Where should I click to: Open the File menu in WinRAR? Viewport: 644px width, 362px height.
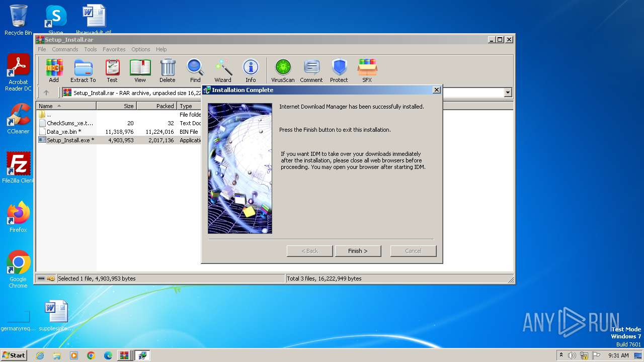coord(42,49)
